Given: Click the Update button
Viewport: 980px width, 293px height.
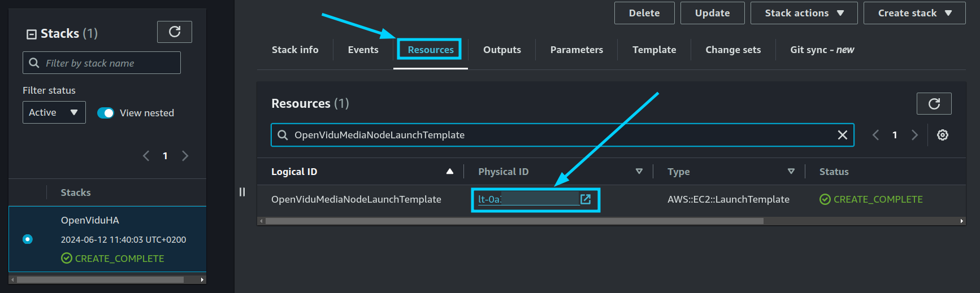Looking at the screenshot, I should point(712,13).
